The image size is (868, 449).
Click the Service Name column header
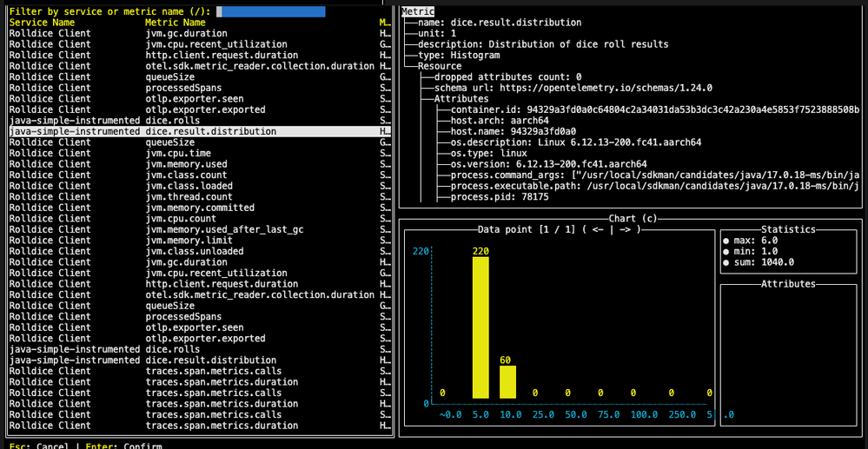42,23
